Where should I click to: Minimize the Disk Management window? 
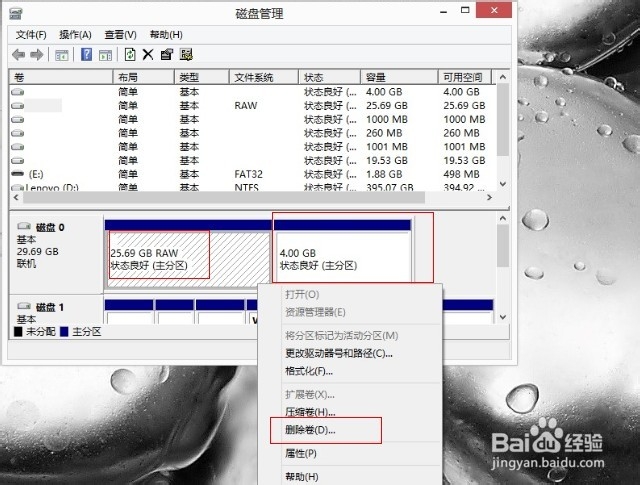[444, 11]
